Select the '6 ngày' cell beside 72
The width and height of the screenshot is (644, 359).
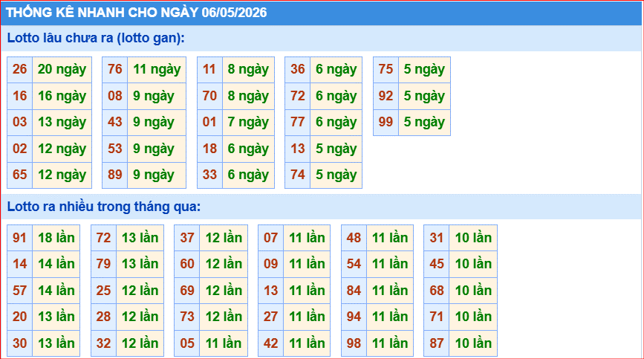click(x=336, y=96)
